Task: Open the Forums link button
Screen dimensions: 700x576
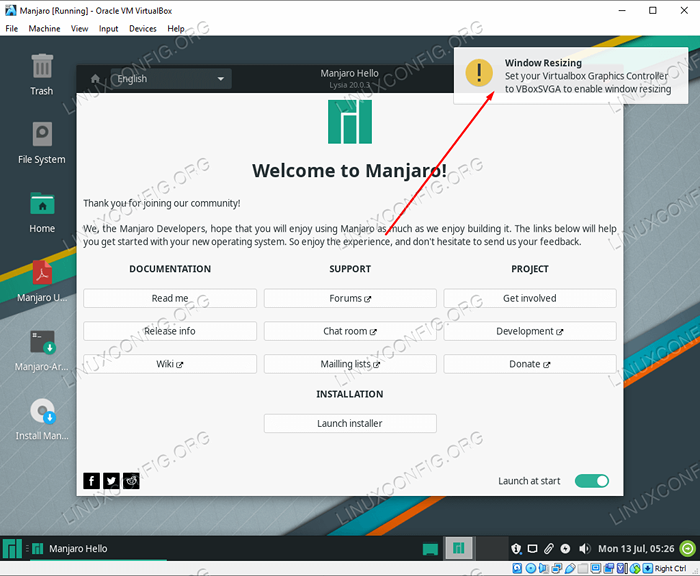Action: (350, 298)
